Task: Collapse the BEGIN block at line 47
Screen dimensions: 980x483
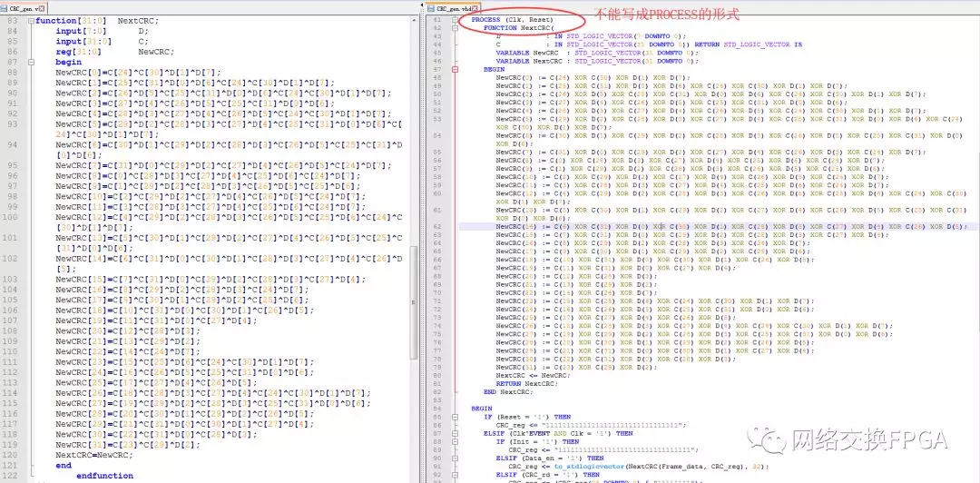Action: click(x=455, y=69)
